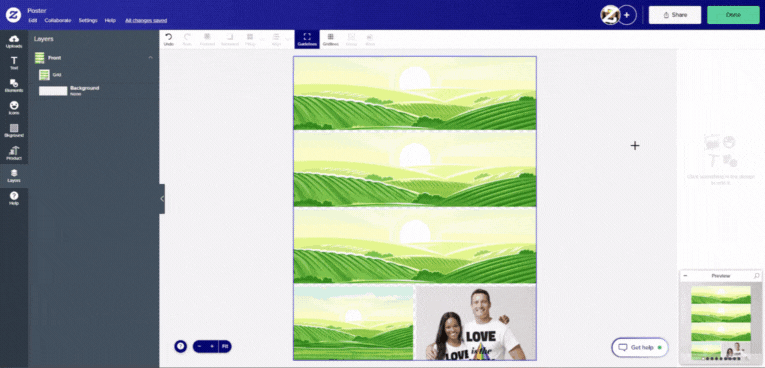Open the Uploads panel
Viewport: 765px width, 368px height.
(14, 41)
